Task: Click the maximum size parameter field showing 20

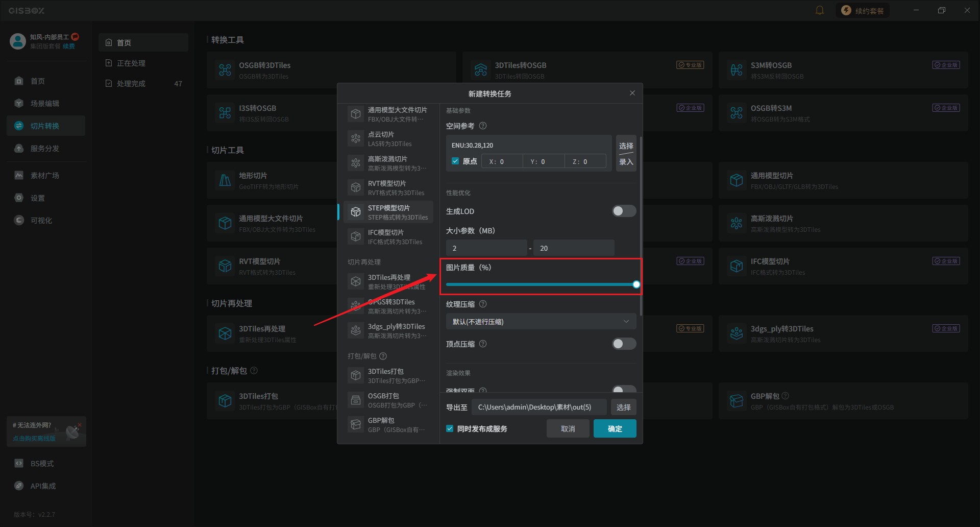Action: click(574, 248)
